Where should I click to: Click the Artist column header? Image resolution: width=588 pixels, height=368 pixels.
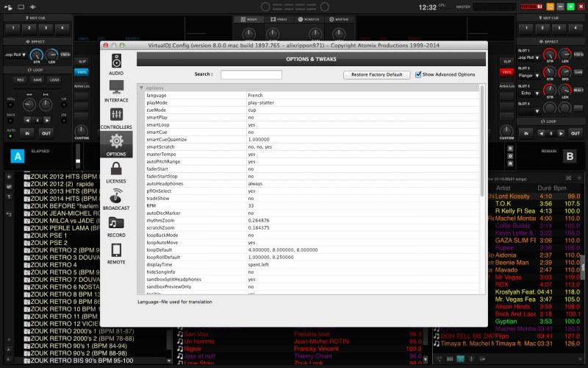click(503, 188)
